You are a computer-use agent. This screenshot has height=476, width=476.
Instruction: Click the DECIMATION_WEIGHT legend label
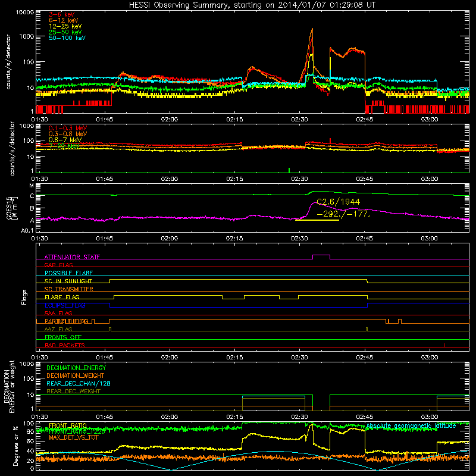[x=76, y=375]
